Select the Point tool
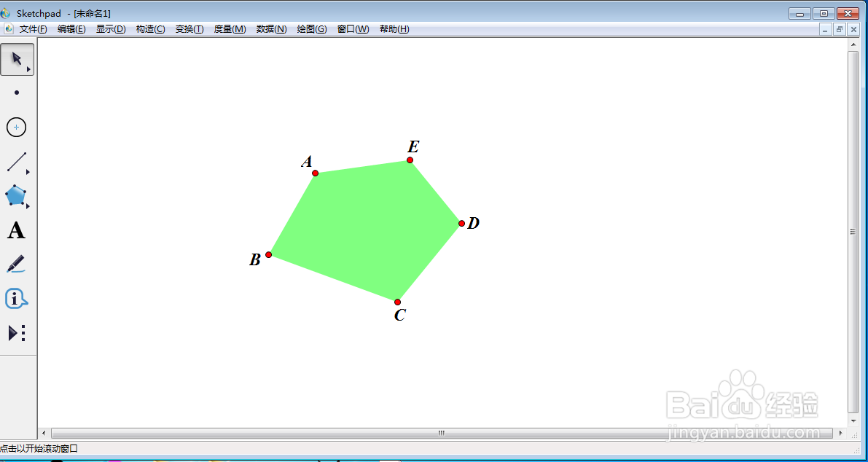Image resolution: width=868 pixels, height=462 pixels. coord(17,93)
